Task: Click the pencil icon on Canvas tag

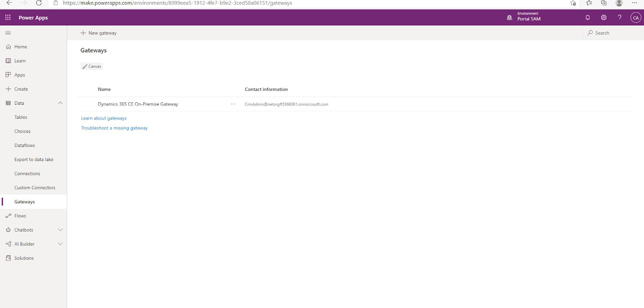Action: [x=85, y=66]
